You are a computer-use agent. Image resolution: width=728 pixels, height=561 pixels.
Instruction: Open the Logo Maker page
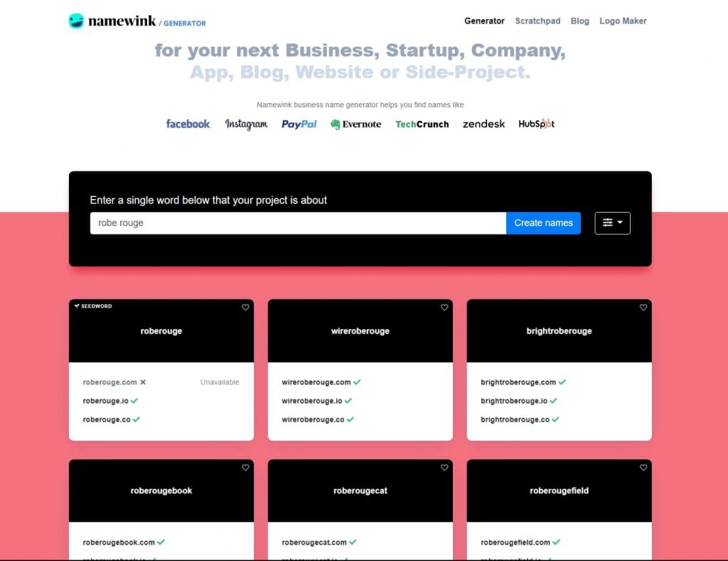coord(623,21)
